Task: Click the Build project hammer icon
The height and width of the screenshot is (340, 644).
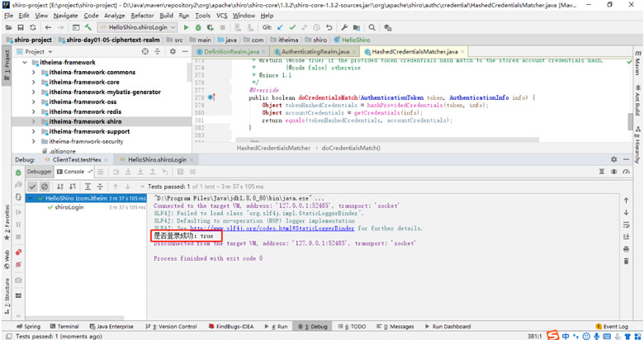Action: click(88, 27)
